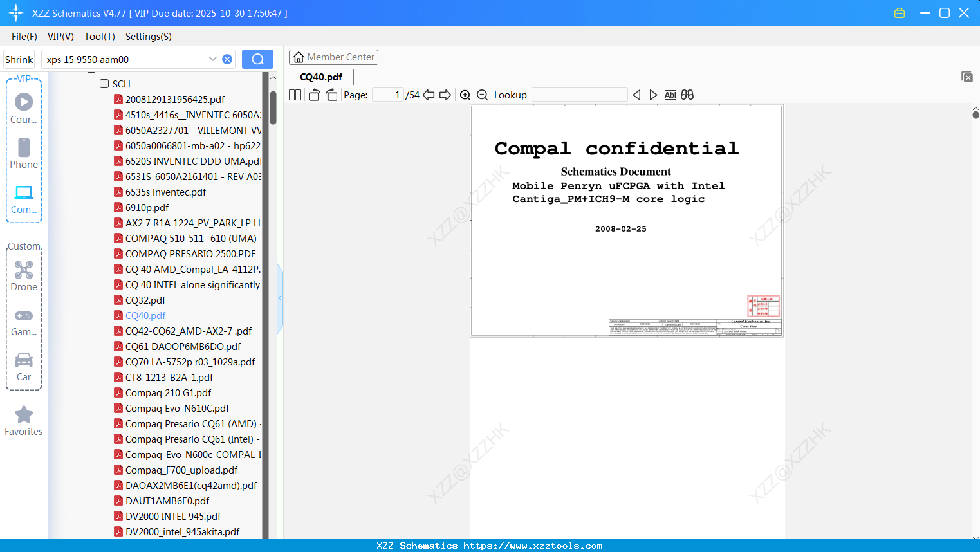Click the Compal confidential cover page
This screenshot has width=980, height=552.
click(627, 221)
